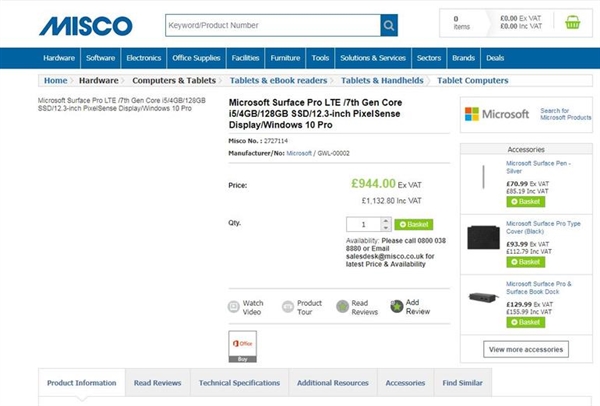This screenshot has width=600, height=406.
Task: Open the Hardware menu
Action: (58, 58)
